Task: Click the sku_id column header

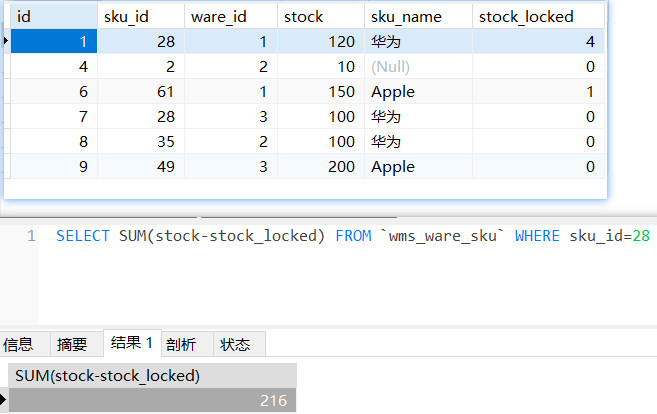Action: click(140, 16)
